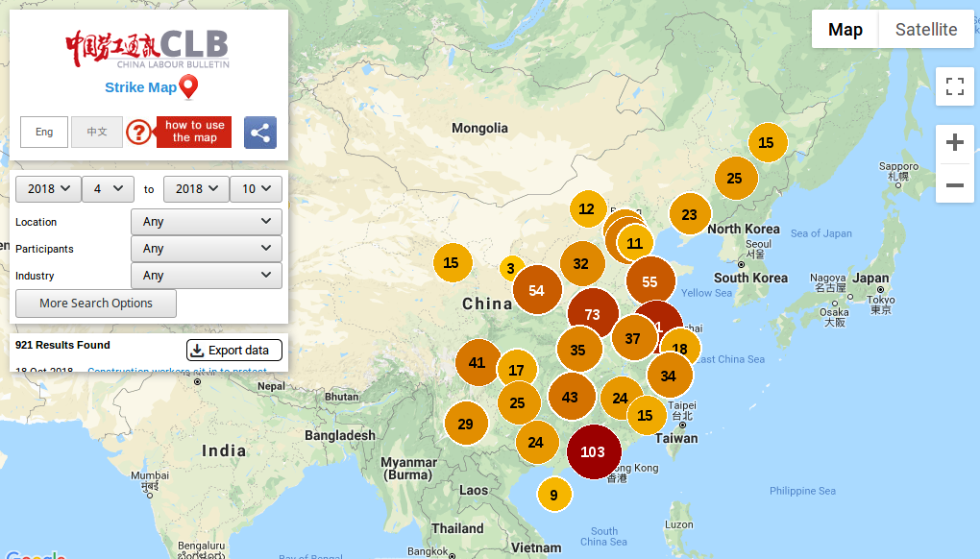
Task: Click the red Strike Map pin icon
Action: point(189,88)
